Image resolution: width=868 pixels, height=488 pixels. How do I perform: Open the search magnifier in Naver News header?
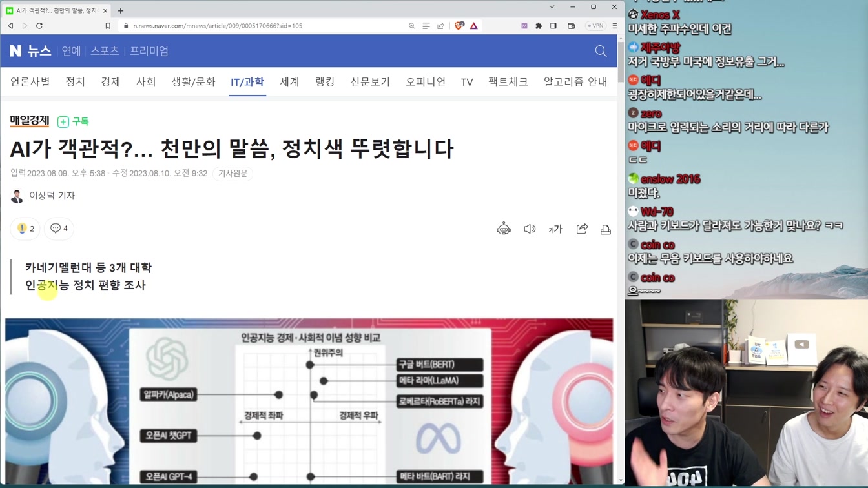(x=601, y=51)
